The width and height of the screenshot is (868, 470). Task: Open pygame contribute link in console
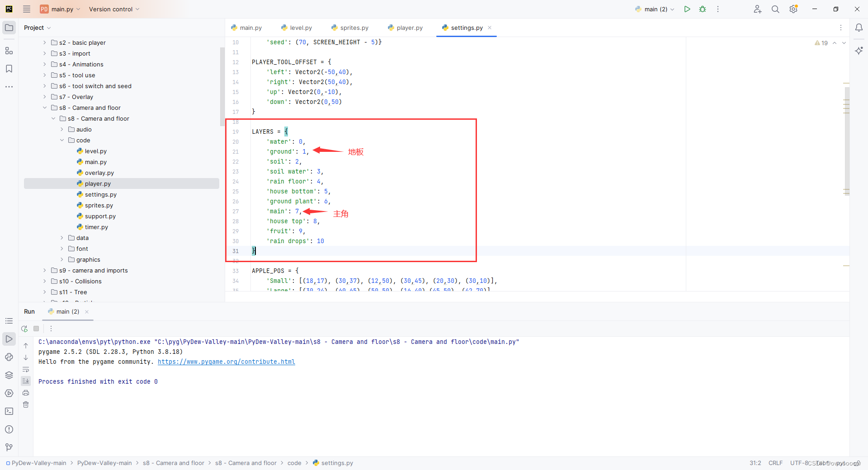(x=226, y=362)
